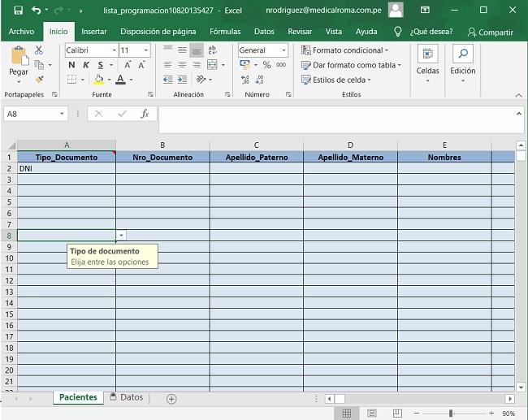Select cell A2 containing DNI
The height and width of the screenshot is (420, 528).
point(67,168)
